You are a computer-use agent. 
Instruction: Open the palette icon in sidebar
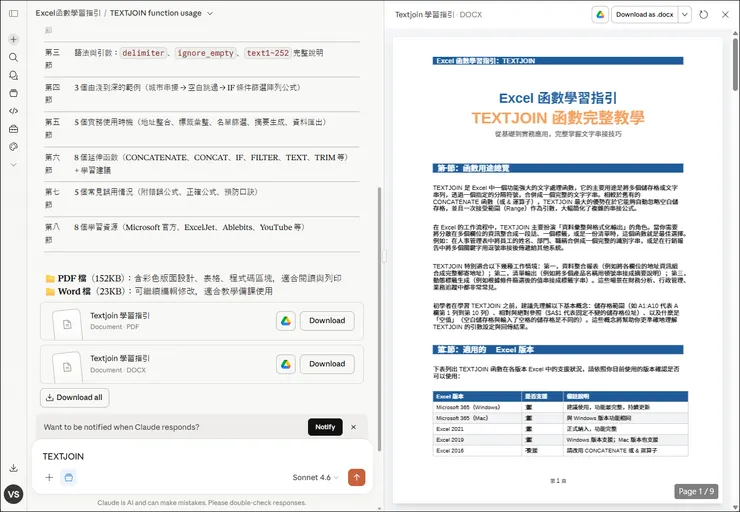point(13,147)
